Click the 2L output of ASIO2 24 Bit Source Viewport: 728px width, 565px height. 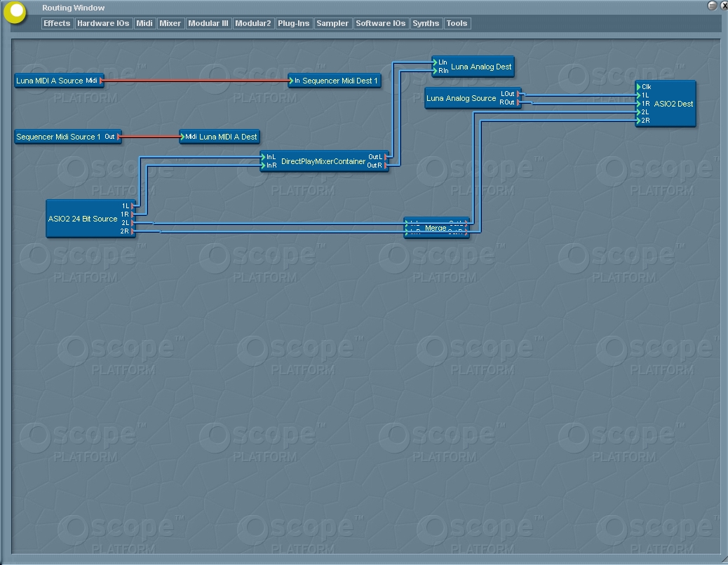133,223
